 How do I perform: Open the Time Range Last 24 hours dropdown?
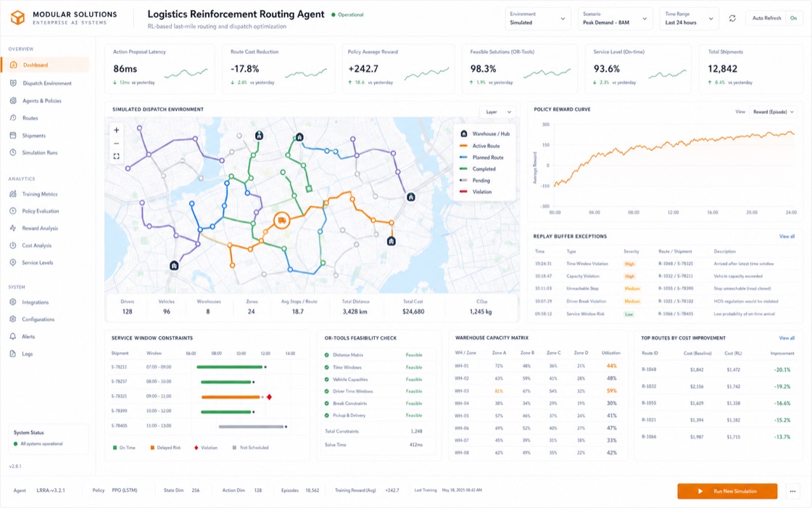tap(689, 18)
